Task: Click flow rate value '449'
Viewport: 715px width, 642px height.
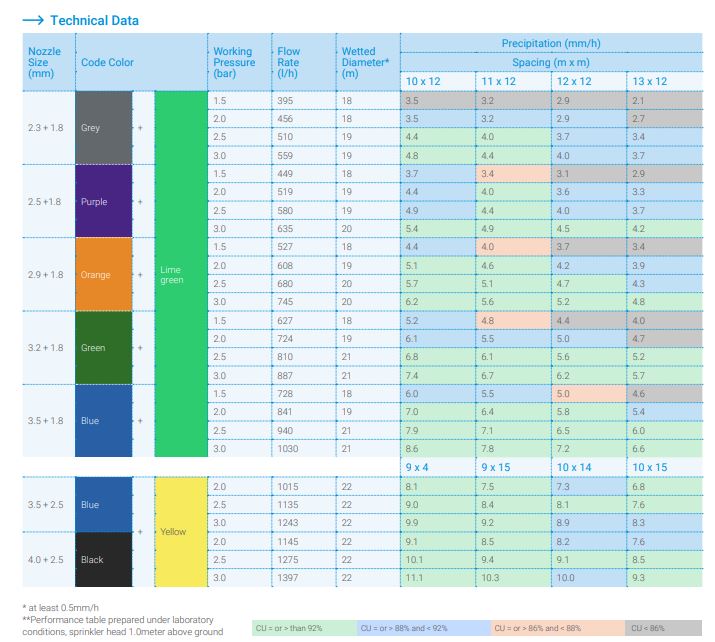Action: 285,174
